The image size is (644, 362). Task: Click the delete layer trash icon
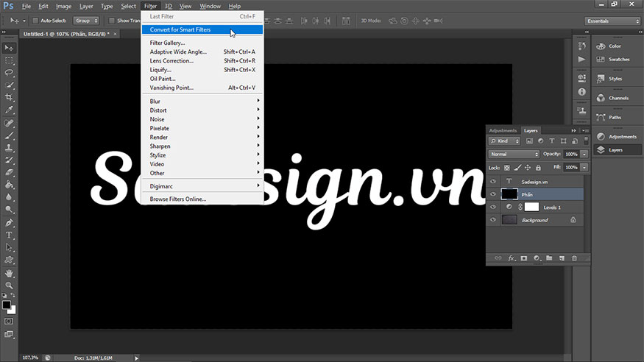[x=574, y=258]
